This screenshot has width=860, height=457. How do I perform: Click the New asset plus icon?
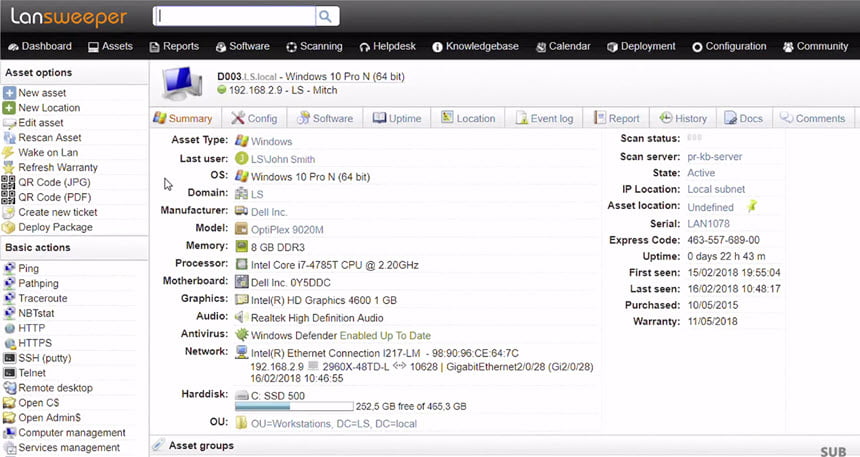point(9,93)
